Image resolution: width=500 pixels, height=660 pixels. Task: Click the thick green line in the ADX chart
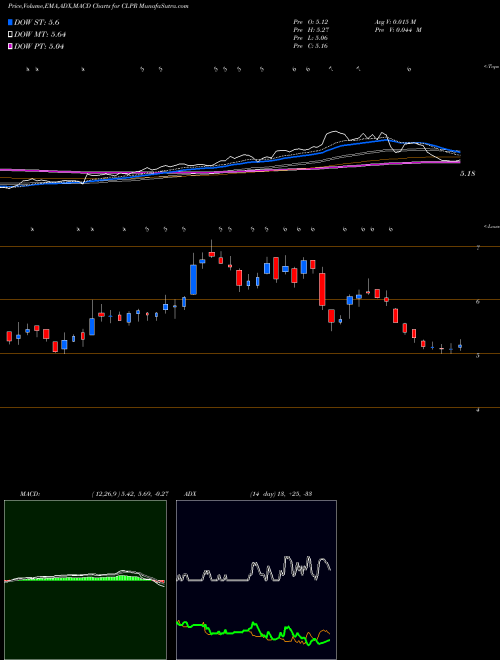pyautogui.click(x=253, y=631)
